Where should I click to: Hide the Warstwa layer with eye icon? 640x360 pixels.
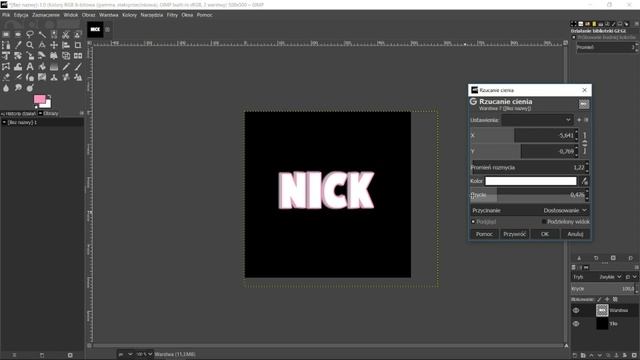pos(576,310)
